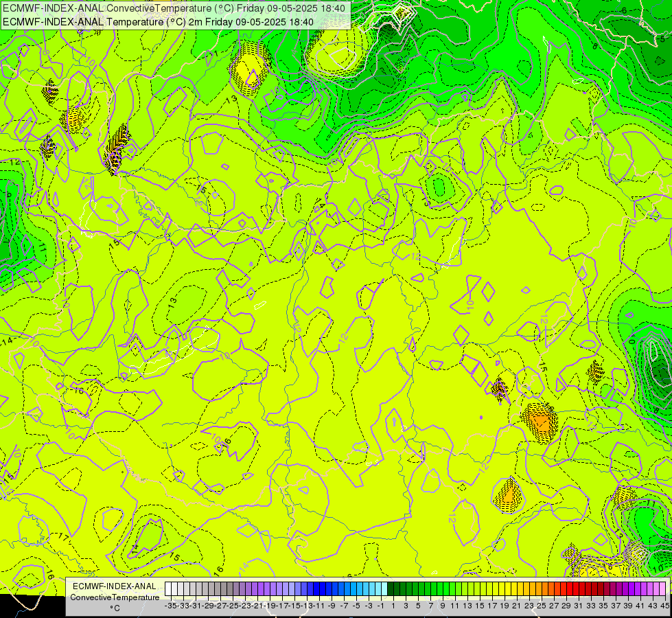Select the red swatch above 31
Screen dimensions: 672x618
tap(576, 588)
